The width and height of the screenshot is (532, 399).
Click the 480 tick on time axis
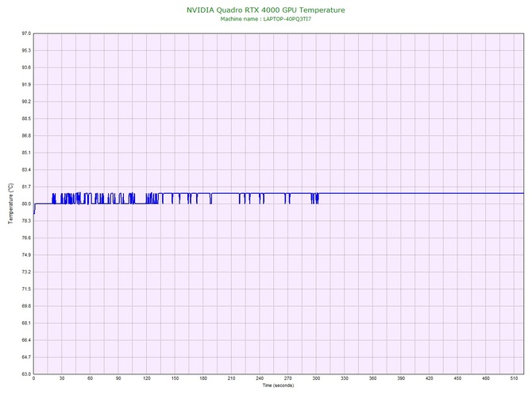(x=486, y=378)
